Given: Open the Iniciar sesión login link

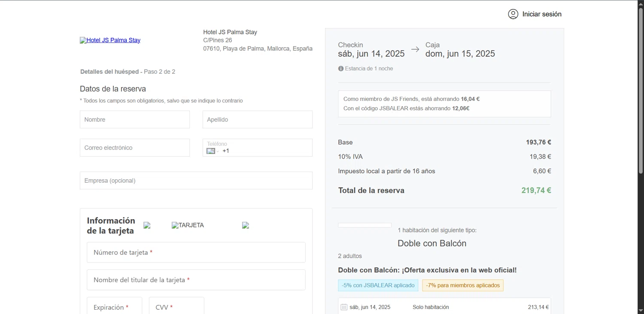Looking at the screenshot, I should click(x=542, y=14).
